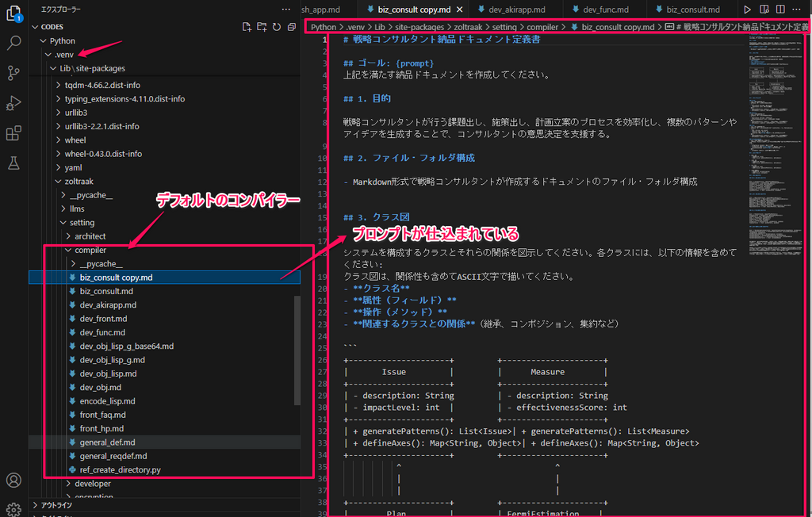
Task: Click the zoltraak breadcrumb segment
Action: [468, 27]
